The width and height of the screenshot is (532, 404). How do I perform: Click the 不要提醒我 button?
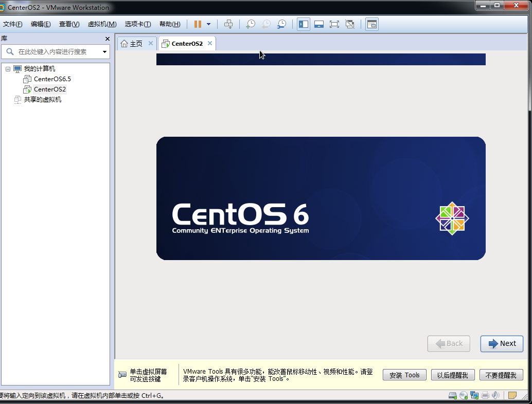tap(501, 375)
